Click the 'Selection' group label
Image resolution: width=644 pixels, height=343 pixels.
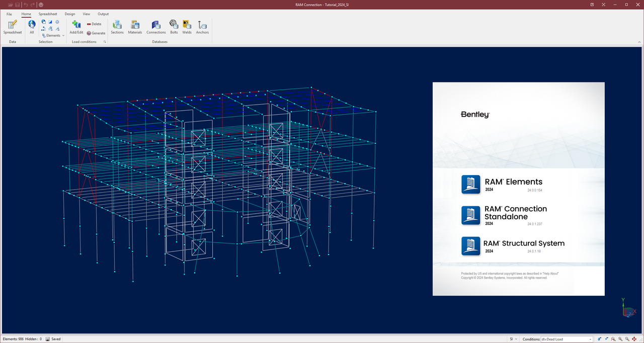coord(45,42)
